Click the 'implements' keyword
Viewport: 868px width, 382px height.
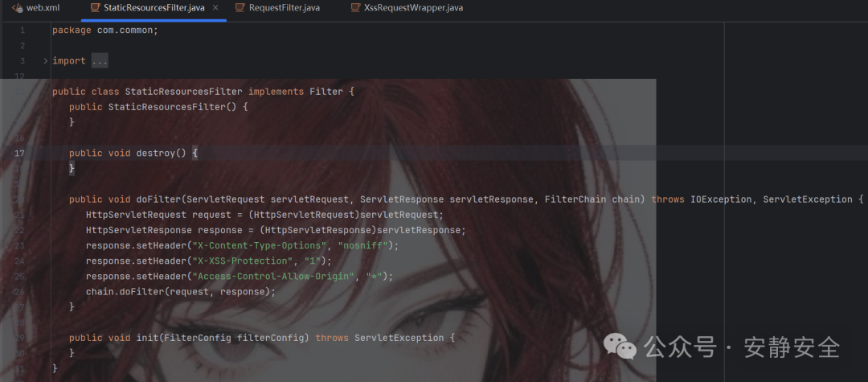pyautogui.click(x=276, y=92)
